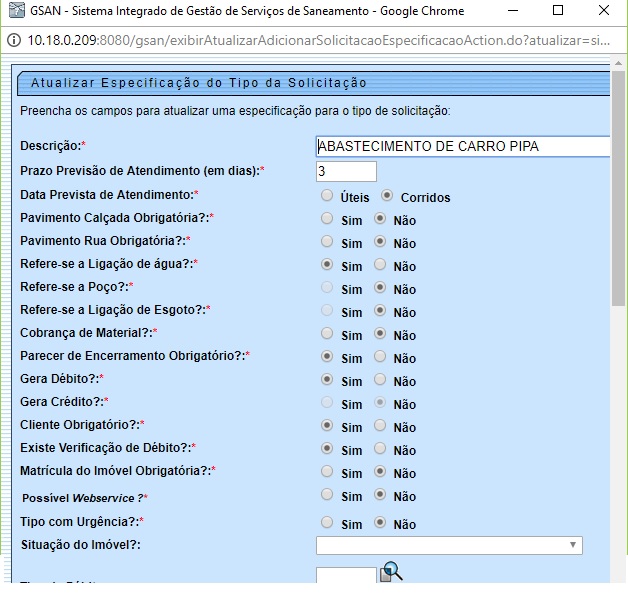Choose Não for Cliente Obrigatório
628x616 pixels.
(x=380, y=426)
